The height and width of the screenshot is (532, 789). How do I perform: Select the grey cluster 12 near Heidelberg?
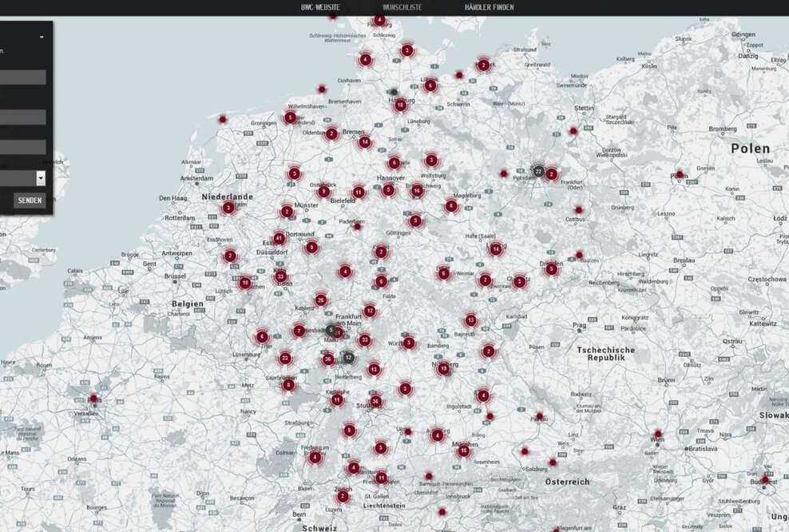[348, 357]
